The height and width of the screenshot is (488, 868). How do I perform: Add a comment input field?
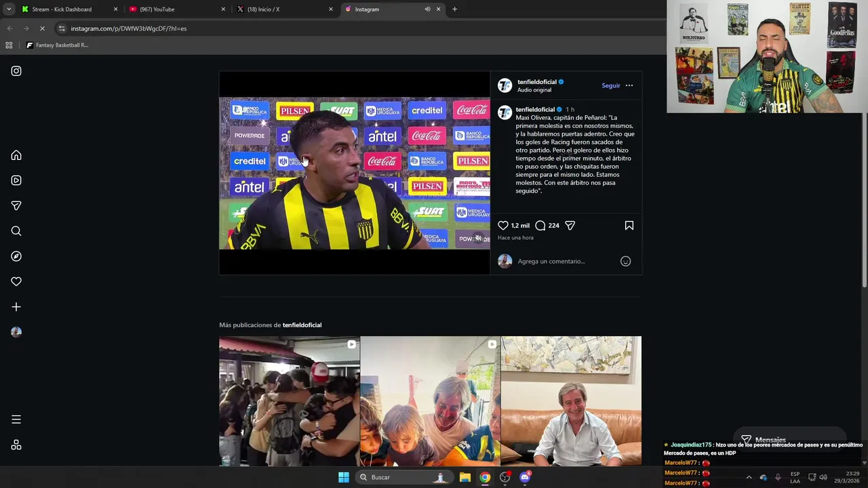coord(566,261)
